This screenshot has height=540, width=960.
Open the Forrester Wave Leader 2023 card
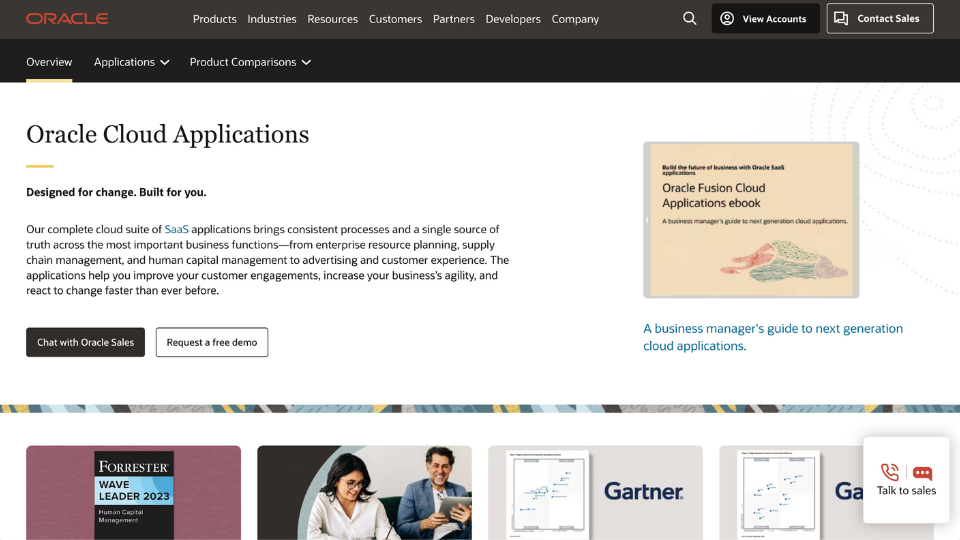(x=133, y=493)
